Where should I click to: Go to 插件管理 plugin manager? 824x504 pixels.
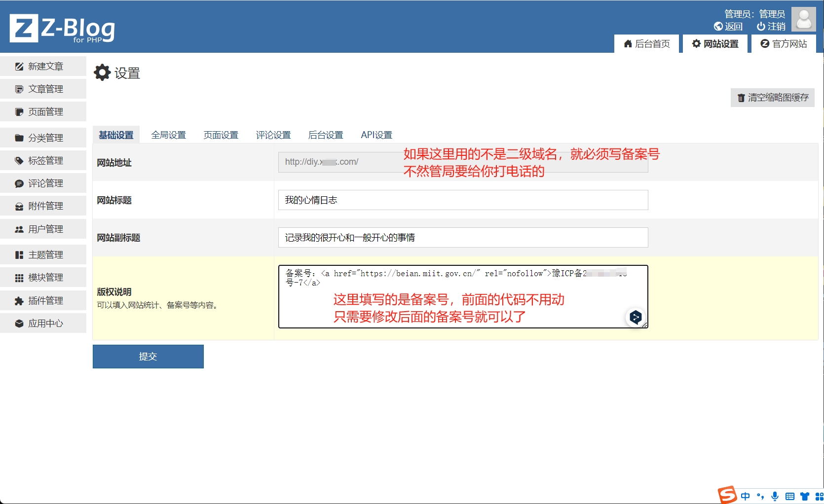click(x=45, y=300)
